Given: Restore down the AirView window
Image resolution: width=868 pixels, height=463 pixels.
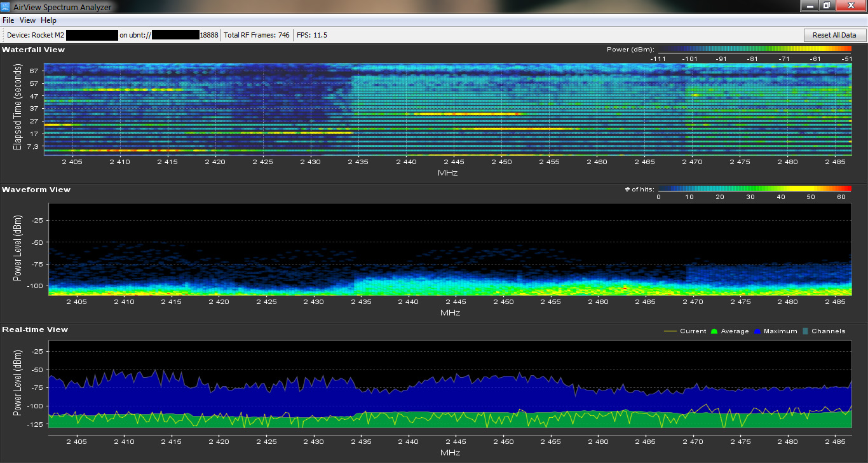Looking at the screenshot, I should tap(827, 6).
